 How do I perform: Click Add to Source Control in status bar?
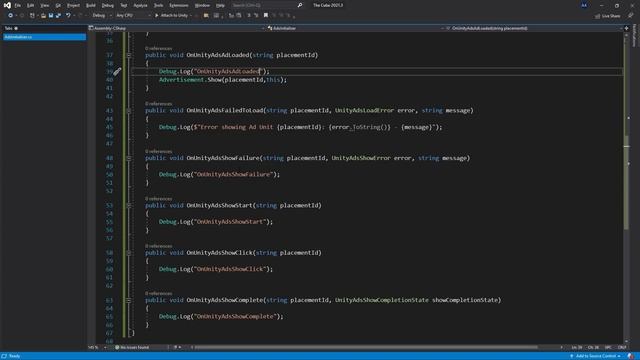tap(596, 356)
